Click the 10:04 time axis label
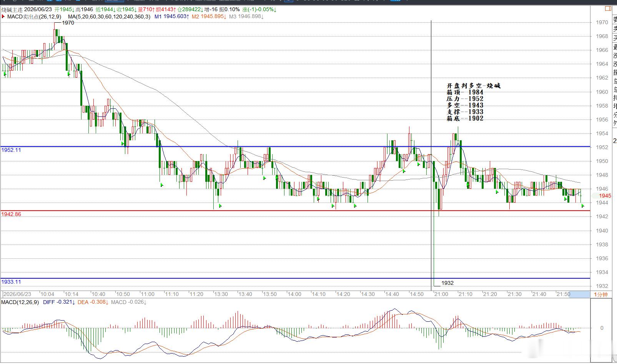 point(47,294)
